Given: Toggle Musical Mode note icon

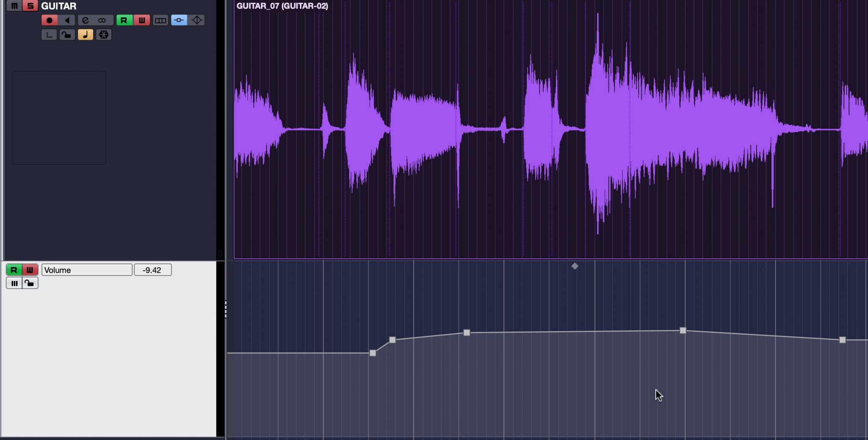Looking at the screenshot, I should tap(85, 35).
